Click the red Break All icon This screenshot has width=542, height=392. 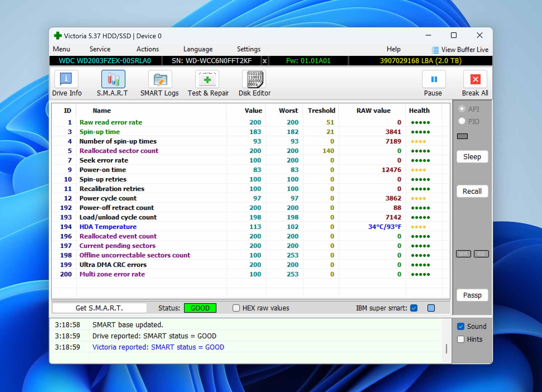[x=475, y=79]
